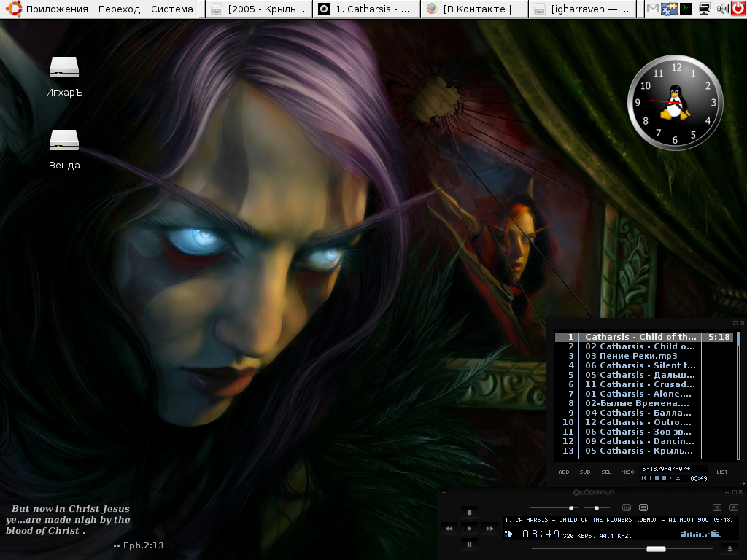
Task: Click the eject button to open files
Action: 729,549
